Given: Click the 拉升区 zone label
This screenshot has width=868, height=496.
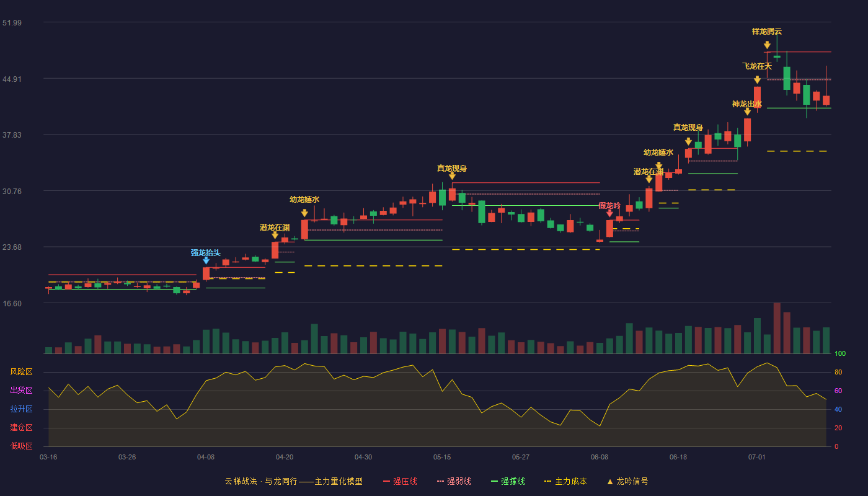Looking at the screenshot, I should point(21,409).
